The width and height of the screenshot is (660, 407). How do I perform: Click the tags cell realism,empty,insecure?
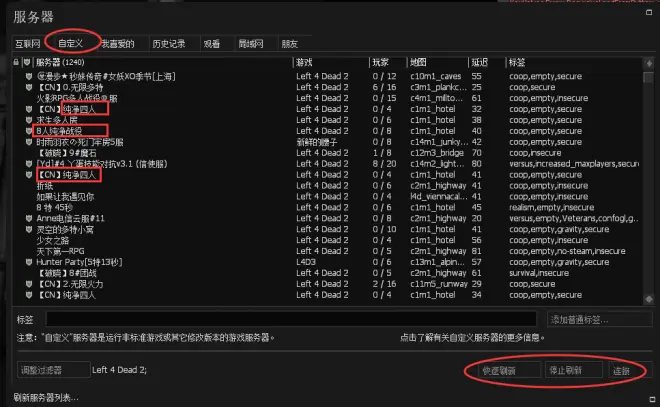(551, 207)
